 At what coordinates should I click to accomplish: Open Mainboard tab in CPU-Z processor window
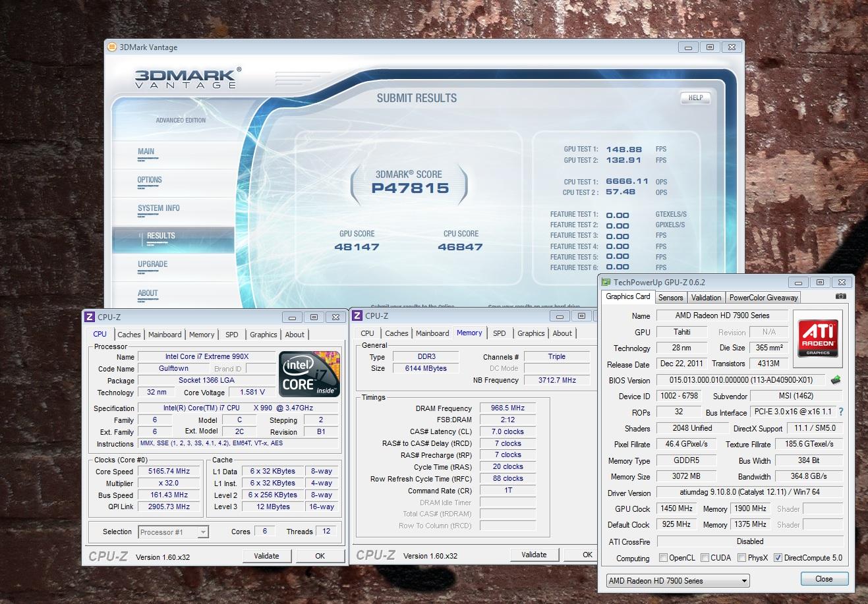coord(165,335)
